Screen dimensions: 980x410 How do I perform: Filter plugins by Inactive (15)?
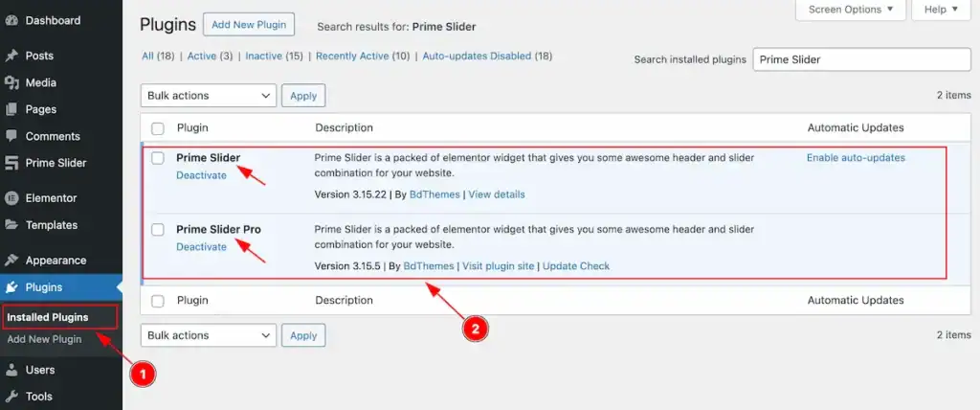tap(274, 56)
